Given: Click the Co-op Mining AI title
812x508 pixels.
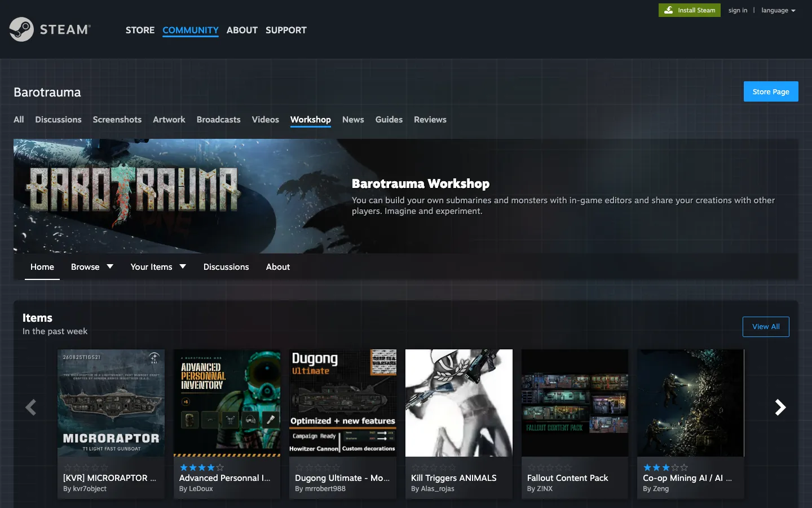Looking at the screenshot, I should [687, 478].
